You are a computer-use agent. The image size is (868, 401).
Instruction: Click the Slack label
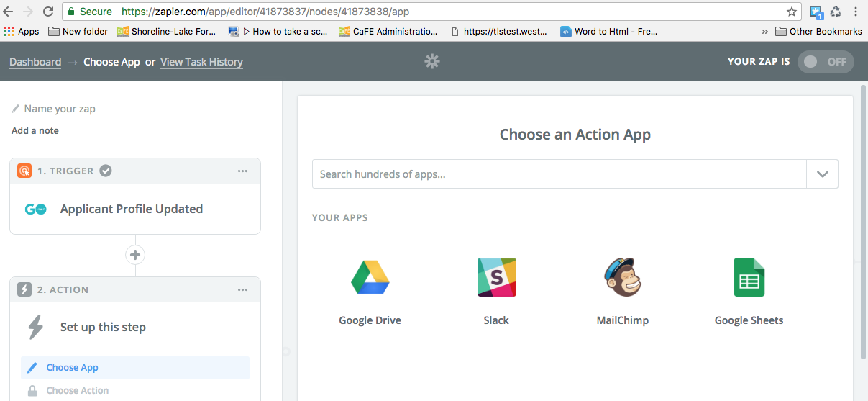coord(496,320)
